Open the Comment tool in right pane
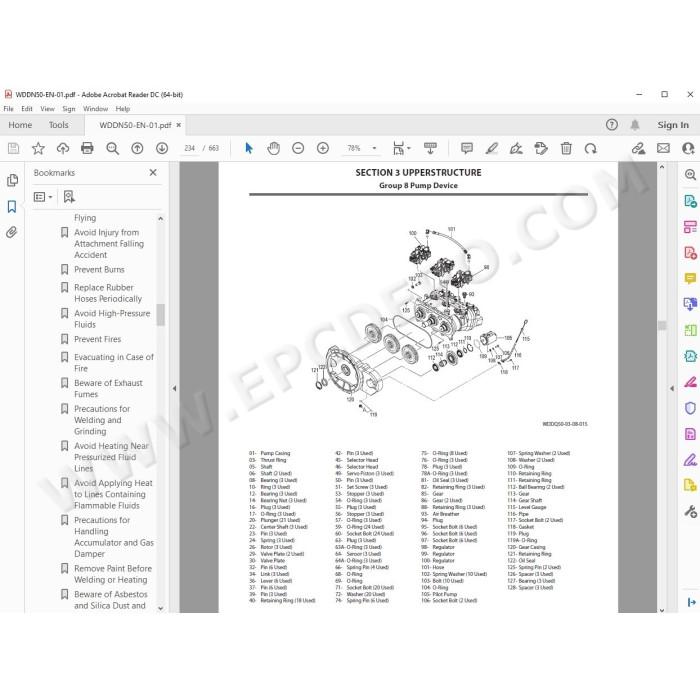The height and width of the screenshot is (700, 700). [x=690, y=279]
